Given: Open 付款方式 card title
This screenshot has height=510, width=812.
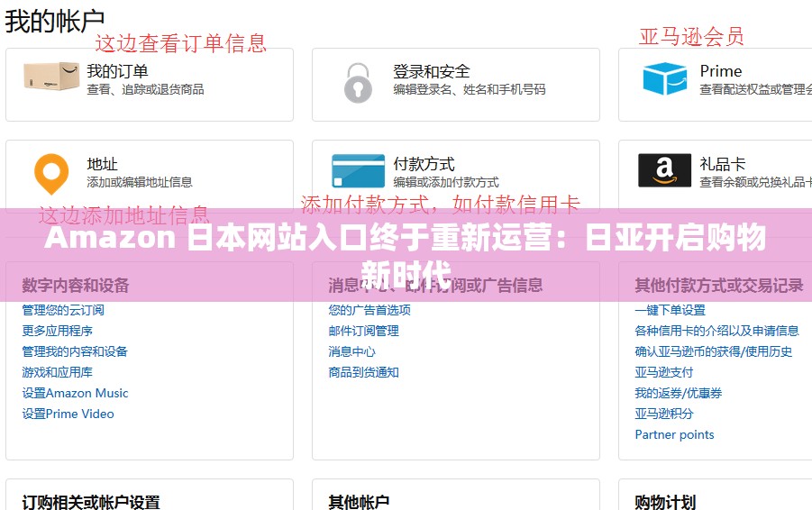Looking at the screenshot, I should (424, 164).
